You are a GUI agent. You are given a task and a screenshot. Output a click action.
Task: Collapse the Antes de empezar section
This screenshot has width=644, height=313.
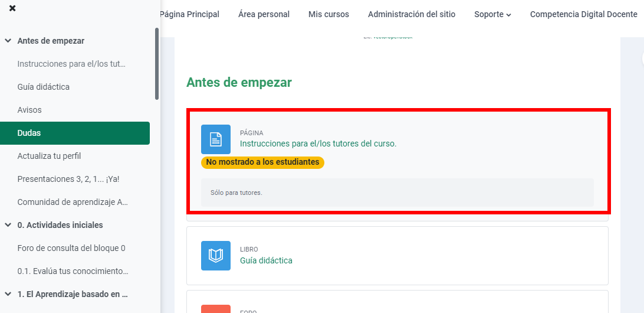tap(8, 41)
